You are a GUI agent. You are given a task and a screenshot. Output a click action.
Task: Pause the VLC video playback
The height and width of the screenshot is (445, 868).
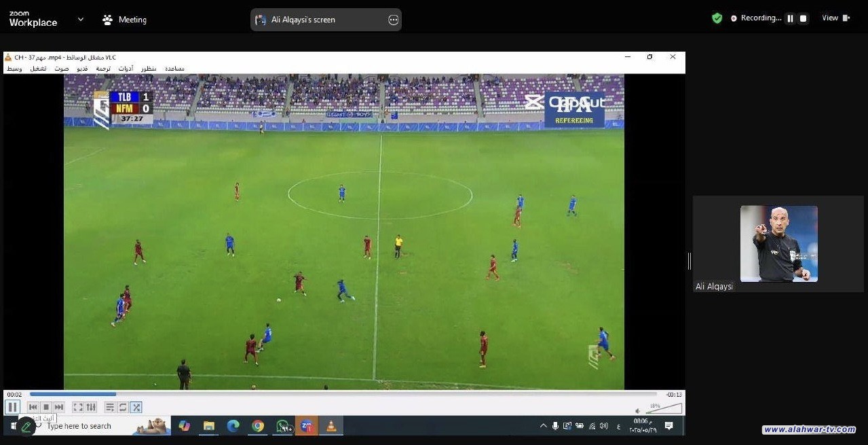(12, 407)
